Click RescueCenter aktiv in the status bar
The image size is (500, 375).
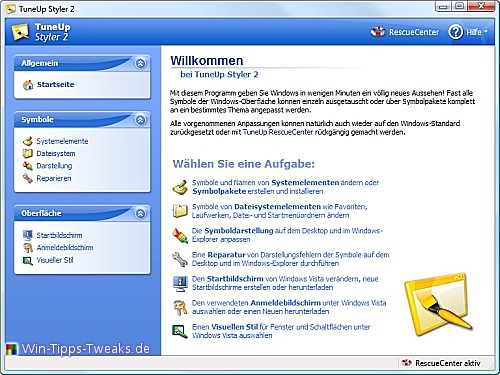point(448,363)
